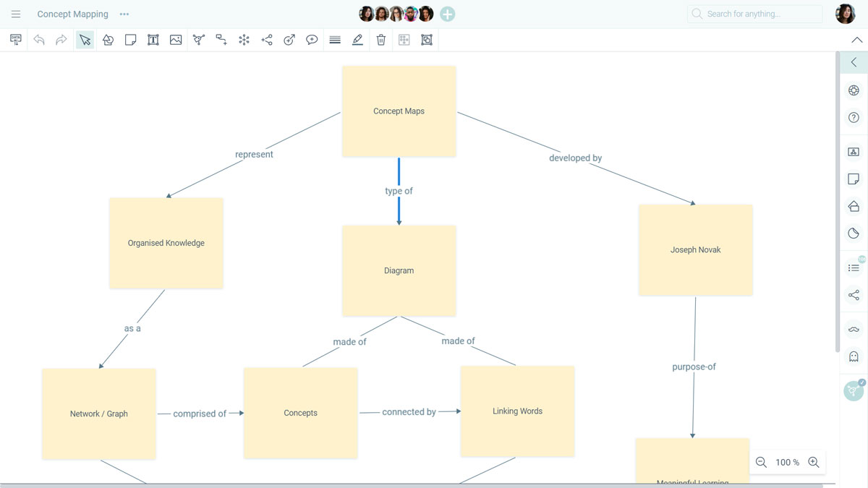Image resolution: width=868 pixels, height=488 pixels.
Task: Click the zoom out magnifier button
Action: (761, 462)
